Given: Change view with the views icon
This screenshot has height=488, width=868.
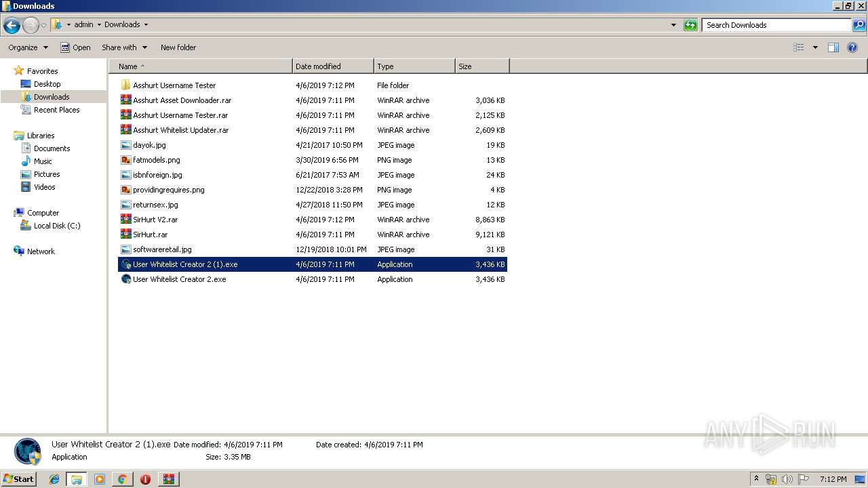Looking at the screenshot, I should tap(799, 47).
